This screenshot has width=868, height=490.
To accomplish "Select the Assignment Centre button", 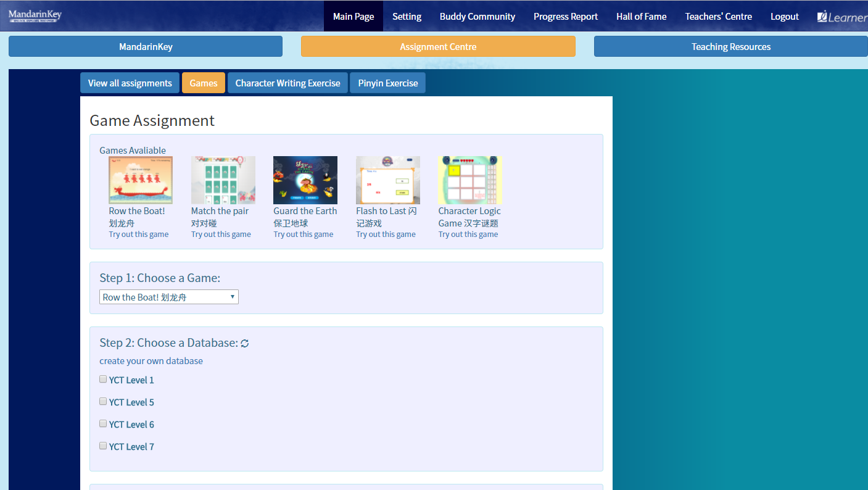I will coord(438,46).
